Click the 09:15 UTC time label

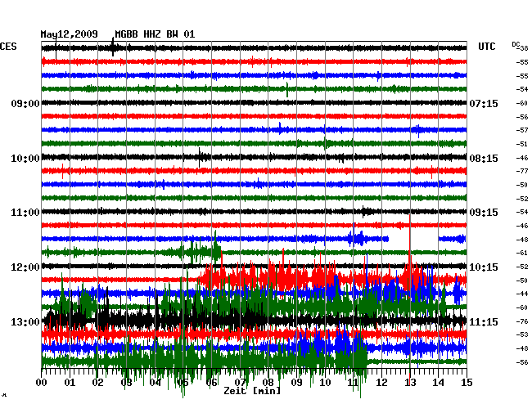[484, 213]
